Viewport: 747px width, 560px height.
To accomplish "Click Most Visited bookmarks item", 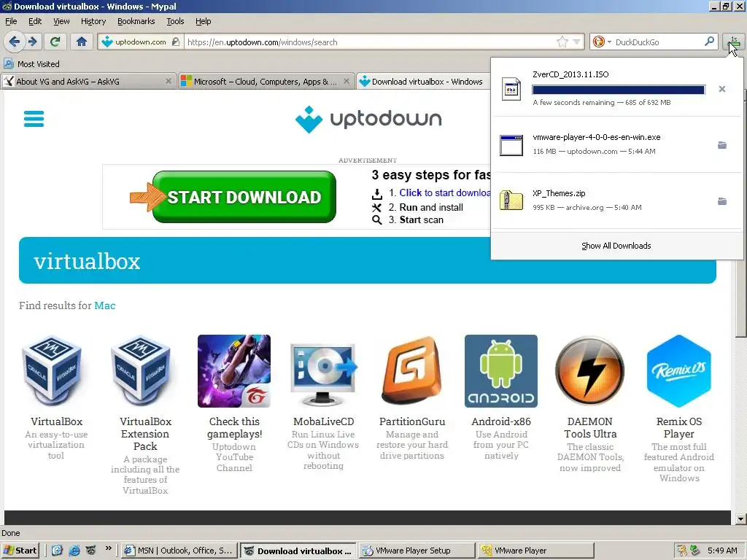I will 32,64.
